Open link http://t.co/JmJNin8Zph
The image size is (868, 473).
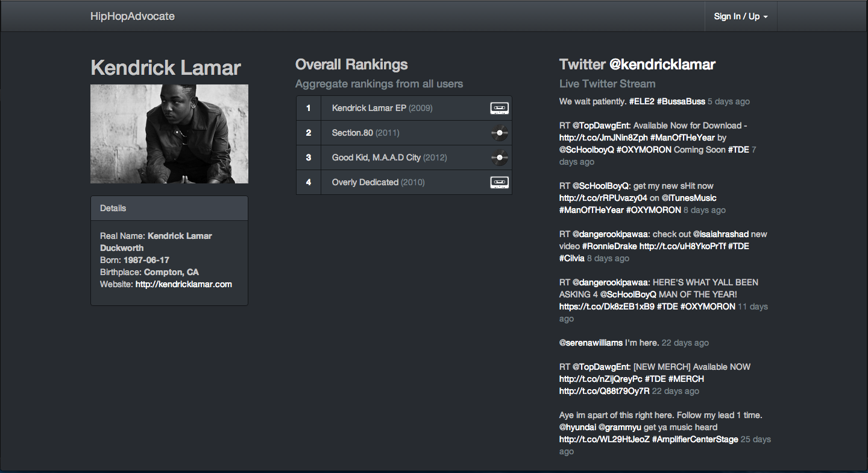[603, 138]
